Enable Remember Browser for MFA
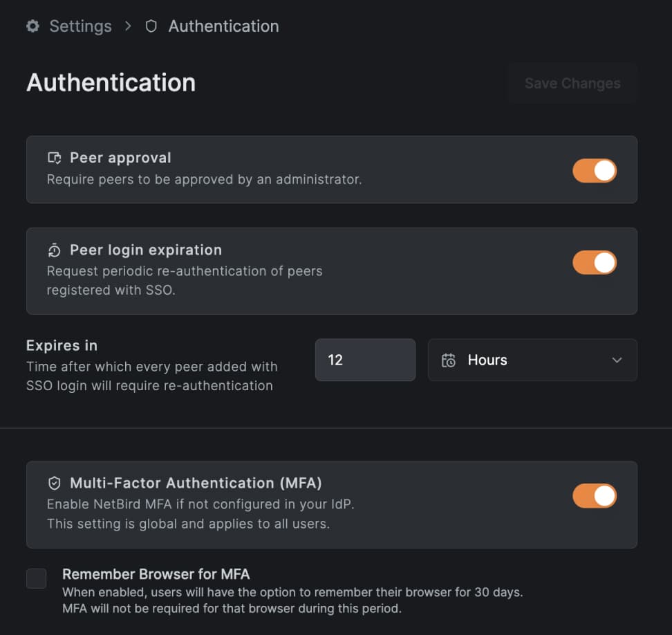672x635 pixels. (36, 579)
